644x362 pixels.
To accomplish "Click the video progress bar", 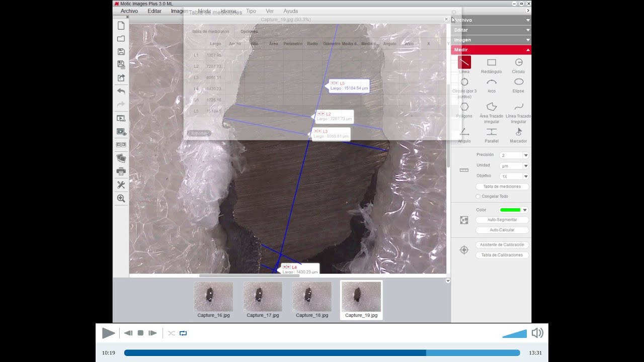I will [322, 353].
